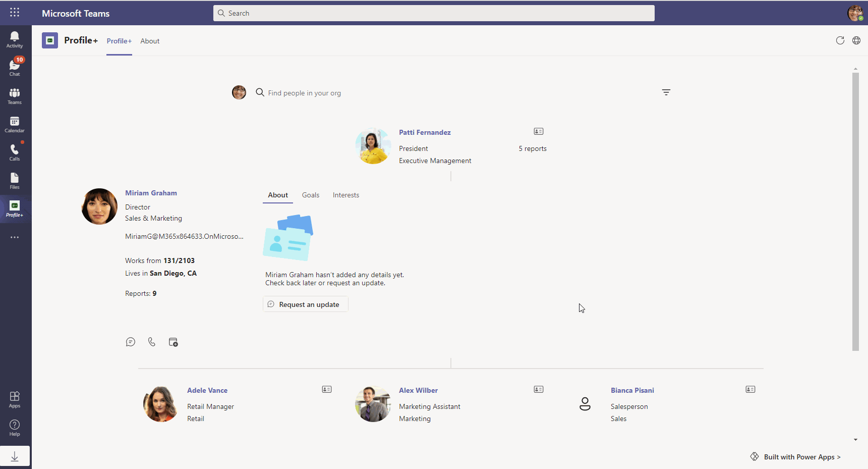Open the Calendar in the sidebar
Image resolution: width=868 pixels, height=469 pixels.
(15, 124)
